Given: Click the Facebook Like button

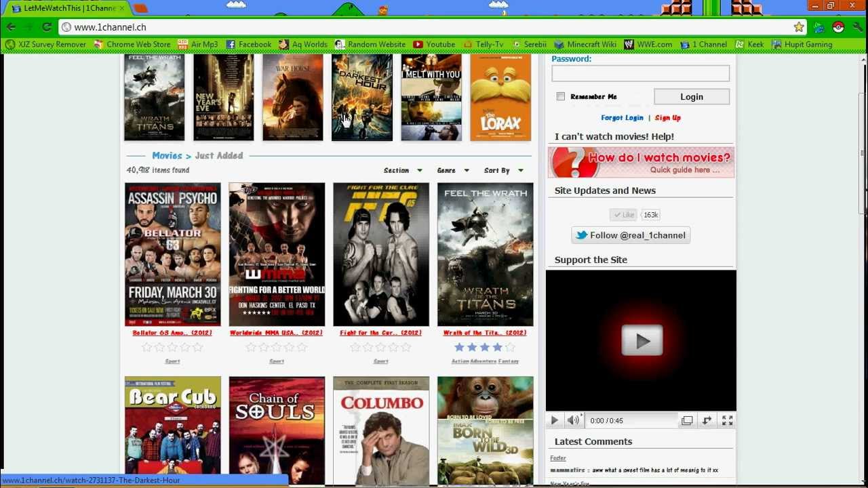Looking at the screenshot, I should click(623, 215).
